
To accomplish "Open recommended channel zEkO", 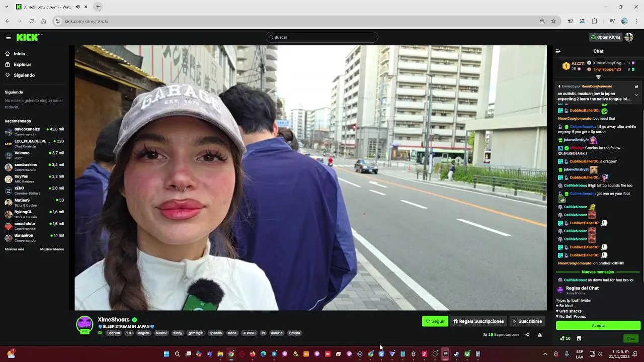I will click(34, 191).
